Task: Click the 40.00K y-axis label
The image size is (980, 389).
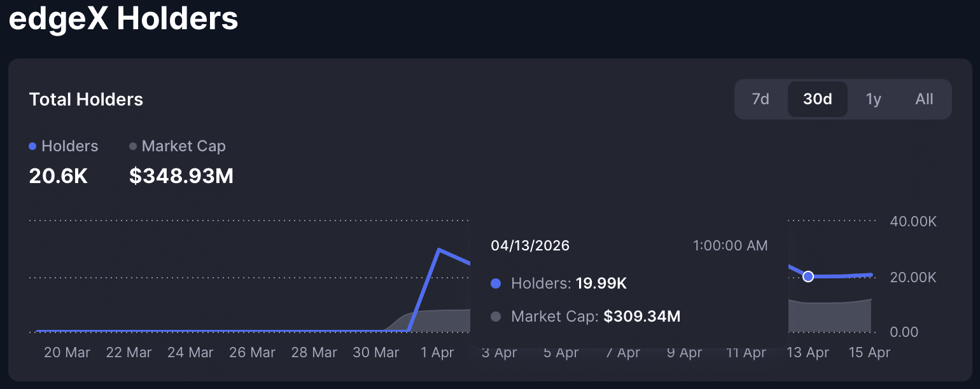Action: [913, 221]
